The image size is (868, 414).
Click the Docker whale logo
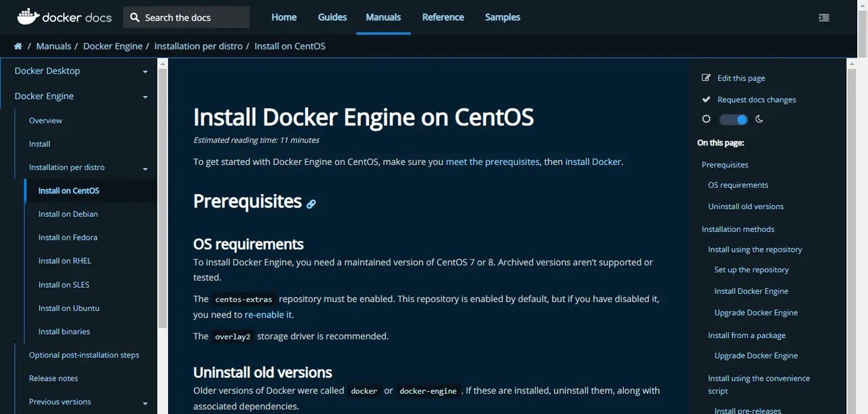pyautogui.click(x=28, y=17)
